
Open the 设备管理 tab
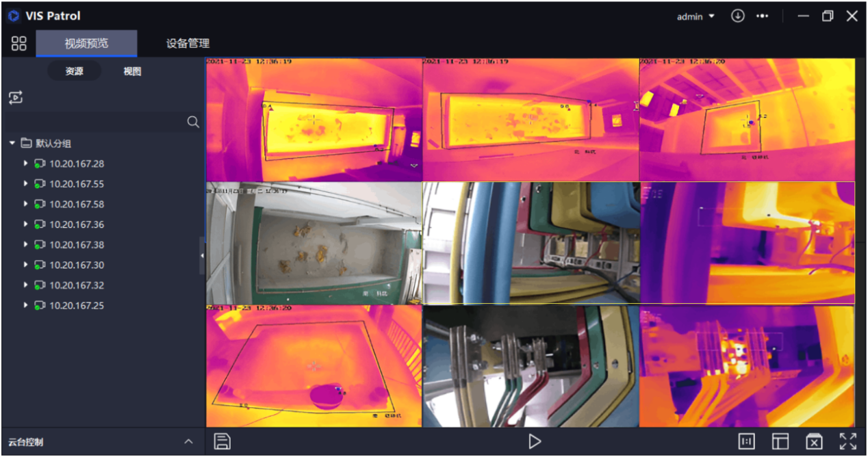(188, 44)
